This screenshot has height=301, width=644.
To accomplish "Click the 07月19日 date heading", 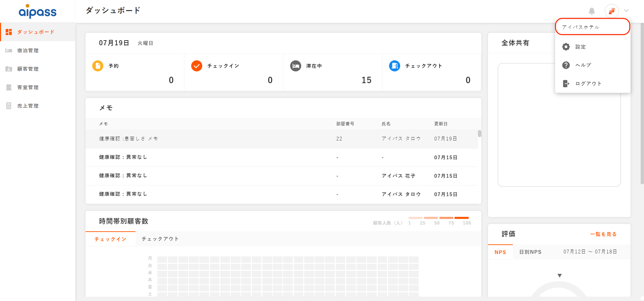I will click(x=114, y=43).
